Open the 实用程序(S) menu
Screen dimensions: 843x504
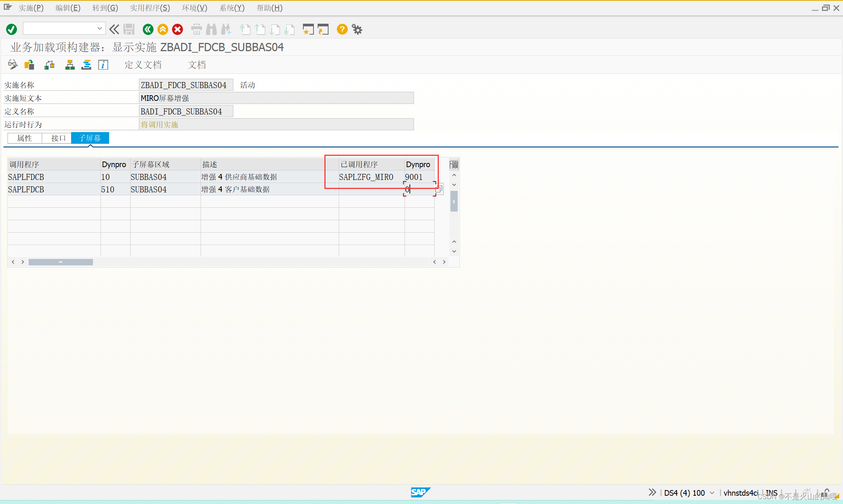(x=150, y=8)
